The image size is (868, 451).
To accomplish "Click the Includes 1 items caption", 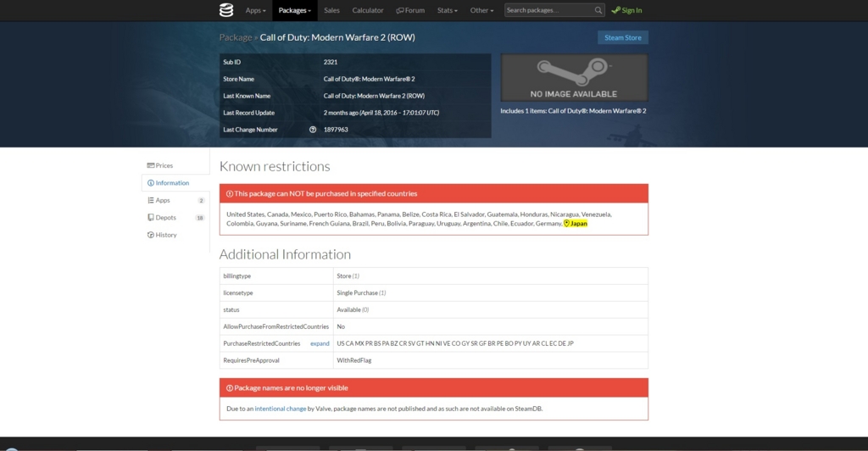I will [574, 111].
